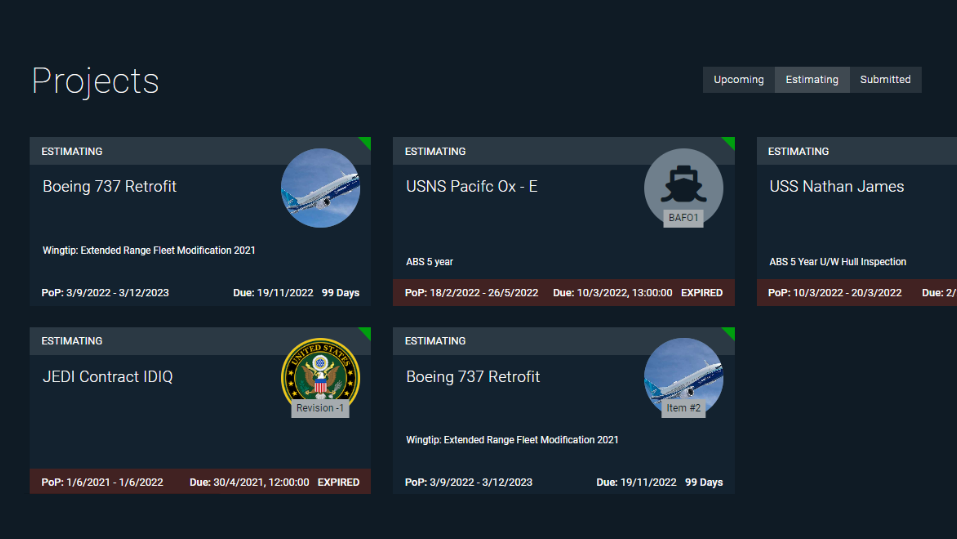
Task: Click 'PoP: 18/2/2022 - 26/5/2022' text
Action: [472, 293]
